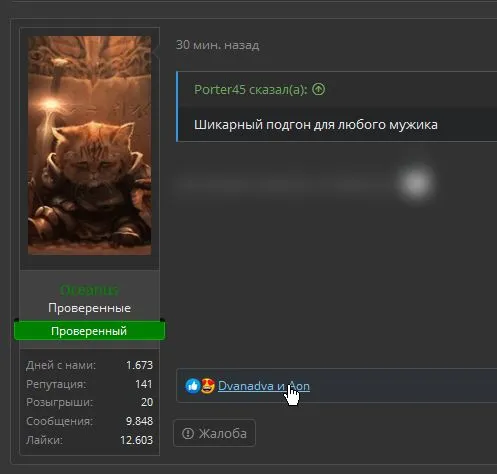Click the Жалоба report button
This screenshot has height=474, width=497.
214,433
